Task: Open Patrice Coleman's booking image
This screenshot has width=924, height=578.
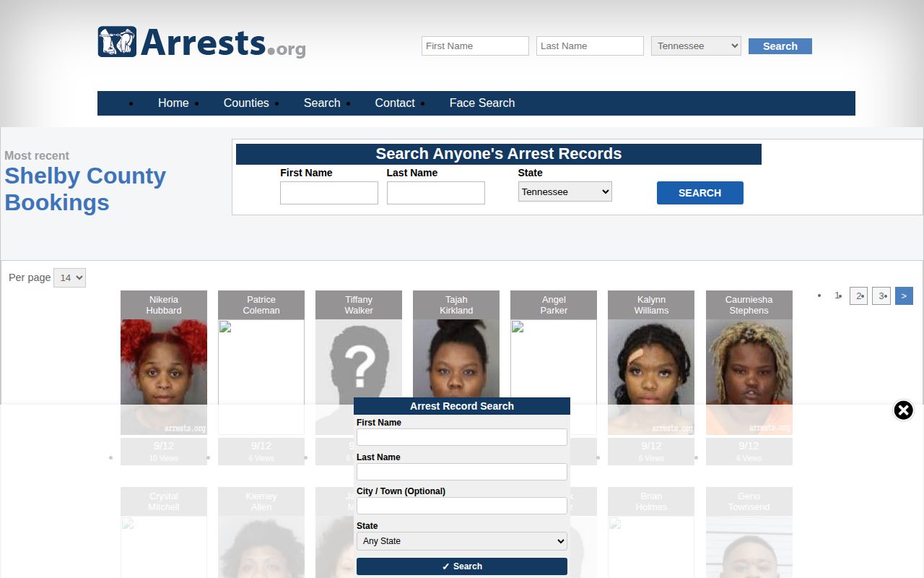Action: coord(261,377)
